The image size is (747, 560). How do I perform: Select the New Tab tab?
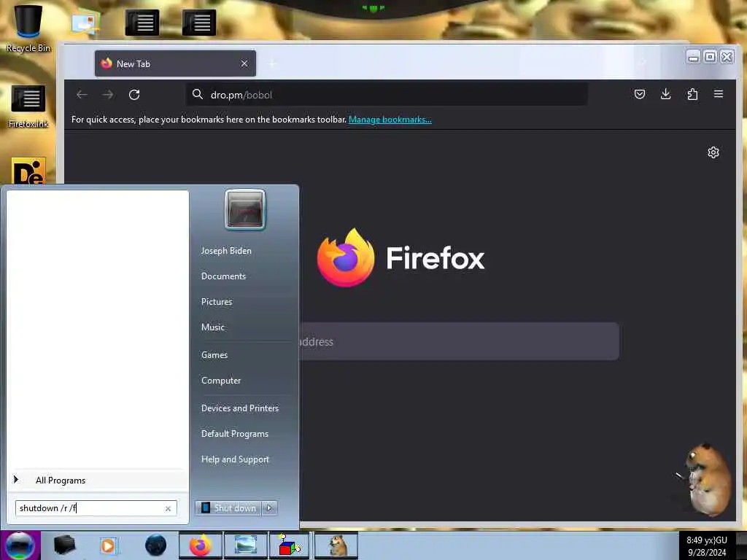click(175, 63)
